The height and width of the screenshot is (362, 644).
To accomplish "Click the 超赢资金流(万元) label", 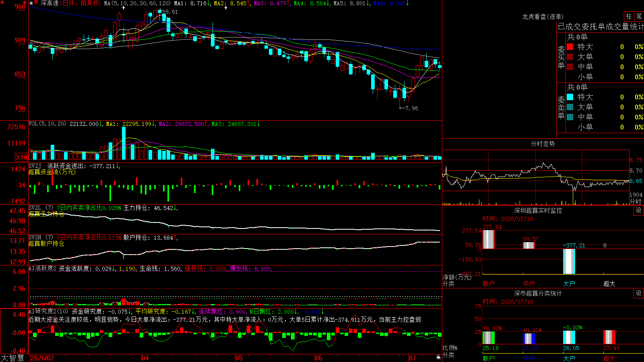I will (52, 172).
